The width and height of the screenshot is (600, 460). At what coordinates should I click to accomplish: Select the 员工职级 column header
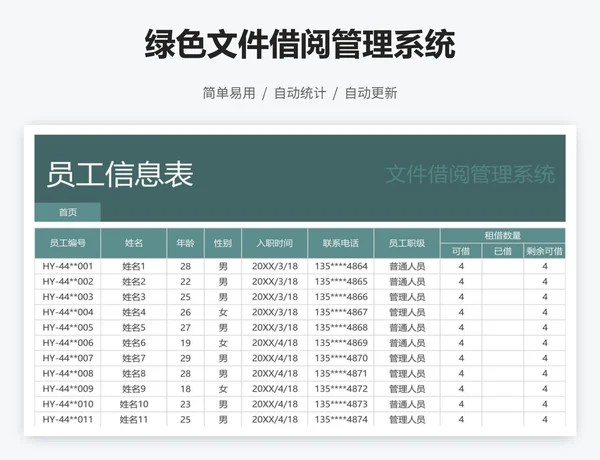tap(407, 243)
